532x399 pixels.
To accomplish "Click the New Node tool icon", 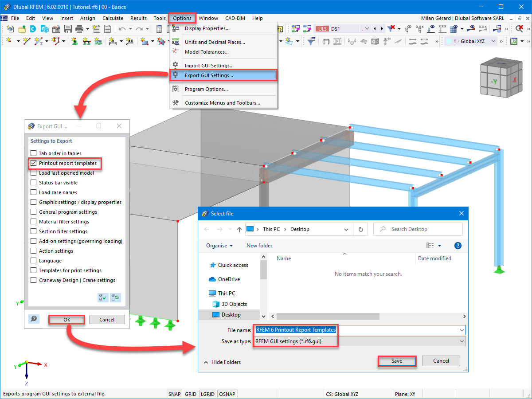I will tap(9, 41).
